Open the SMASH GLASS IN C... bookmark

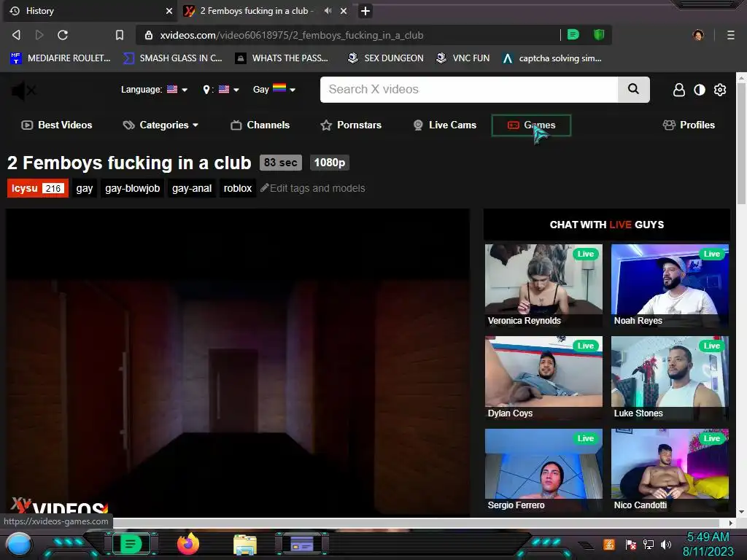coord(173,58)
